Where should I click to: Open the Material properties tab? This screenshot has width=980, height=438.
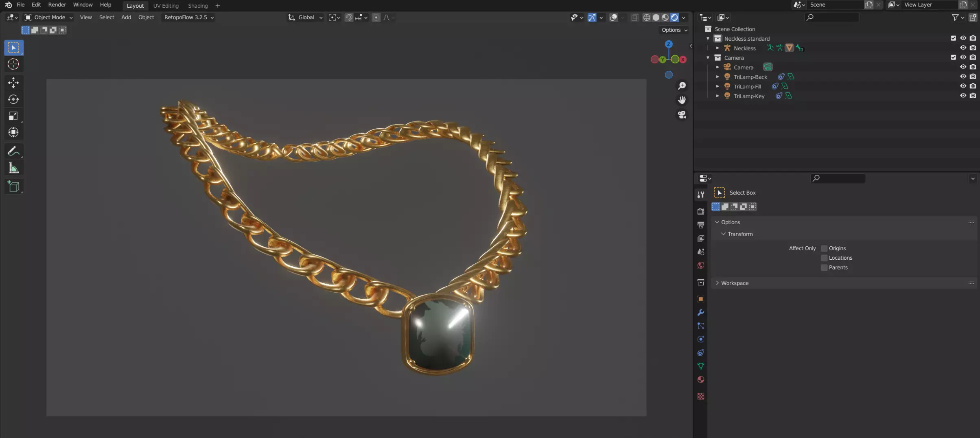tap(700, 379)
